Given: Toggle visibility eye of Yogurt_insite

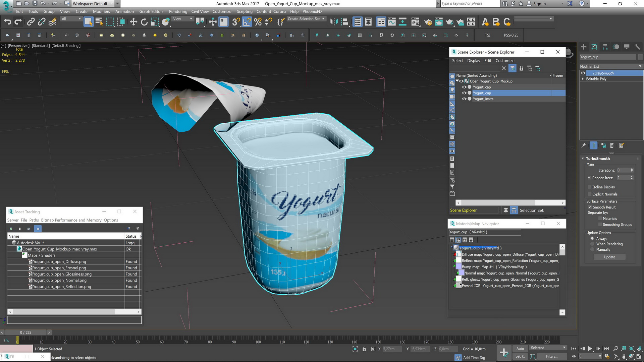Looking at the screenshot, I should point(464,99).
